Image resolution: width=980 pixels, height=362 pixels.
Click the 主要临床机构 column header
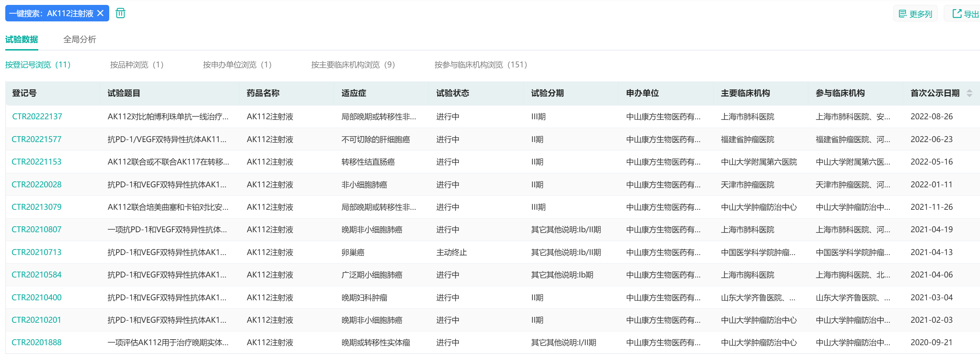click(745, 93)
